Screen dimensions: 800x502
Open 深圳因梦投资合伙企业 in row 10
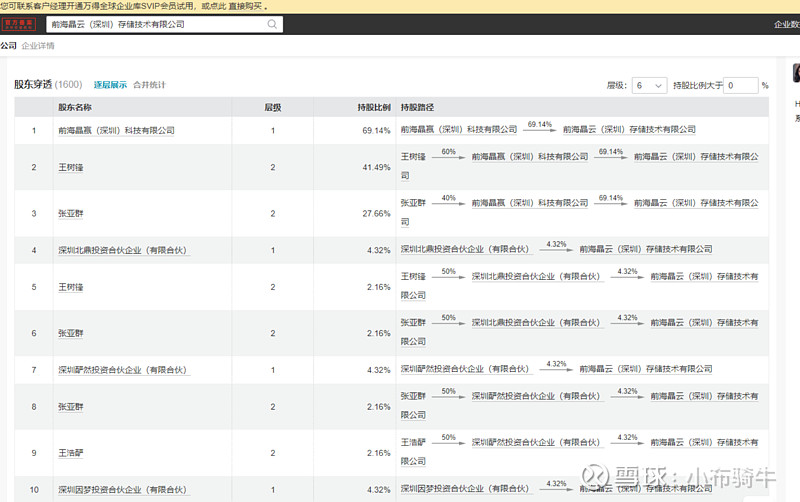tap(122, 490)
